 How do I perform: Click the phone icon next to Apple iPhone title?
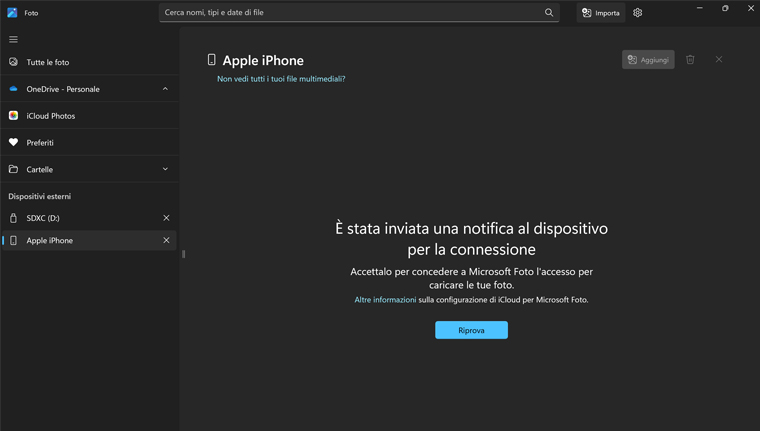pos(211,60)
